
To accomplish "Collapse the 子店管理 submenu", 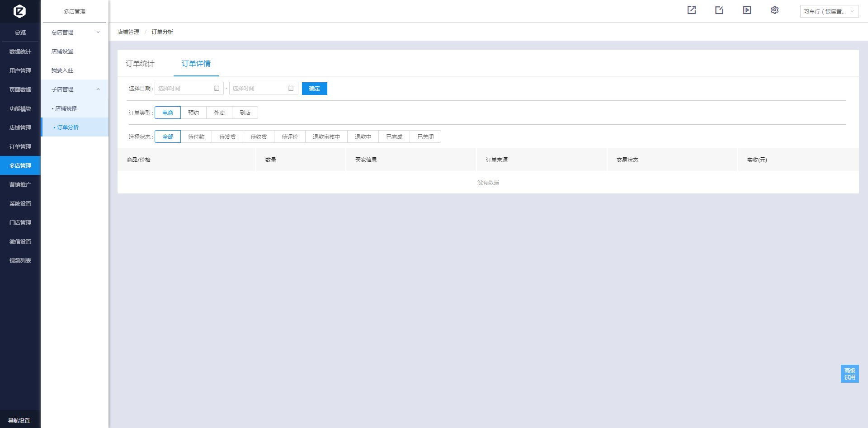I will point(75,89).
